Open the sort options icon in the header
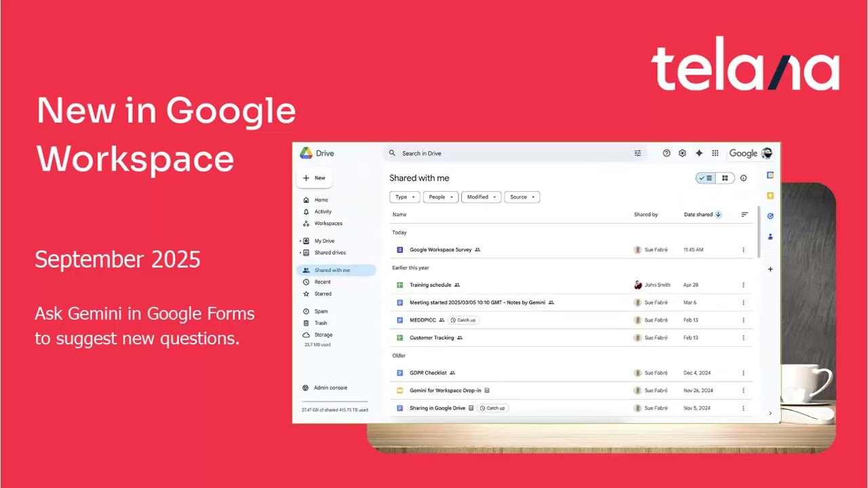The image size is (868, 488). (x=745, y=214)
